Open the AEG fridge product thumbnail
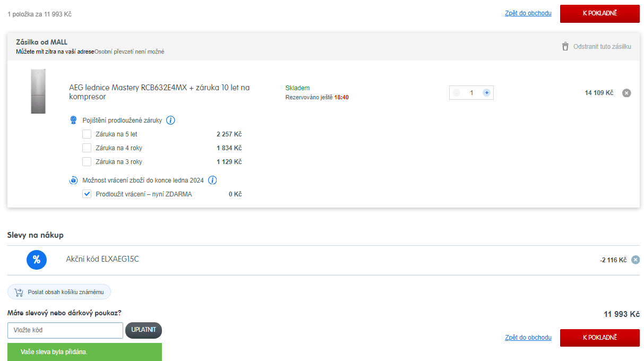The image size is (644, 361). (38, 91)
